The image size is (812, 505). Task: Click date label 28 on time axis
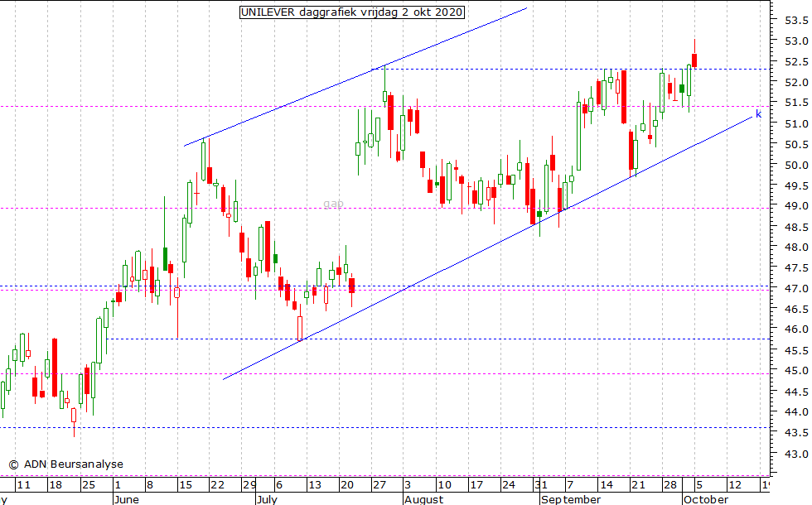[x=670, y=485]
